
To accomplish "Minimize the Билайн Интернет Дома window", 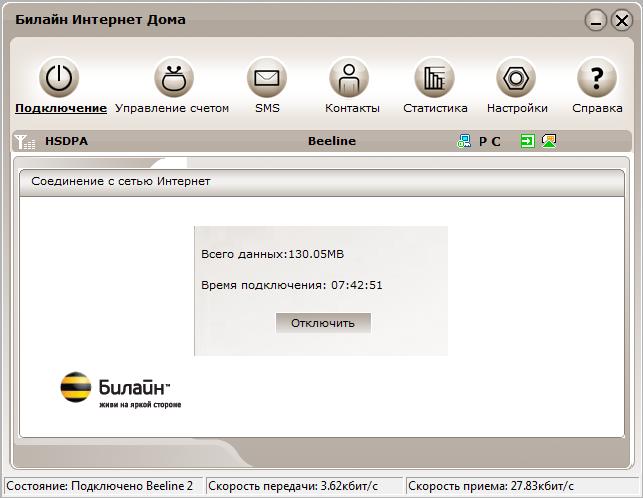I will coord(596,21).
